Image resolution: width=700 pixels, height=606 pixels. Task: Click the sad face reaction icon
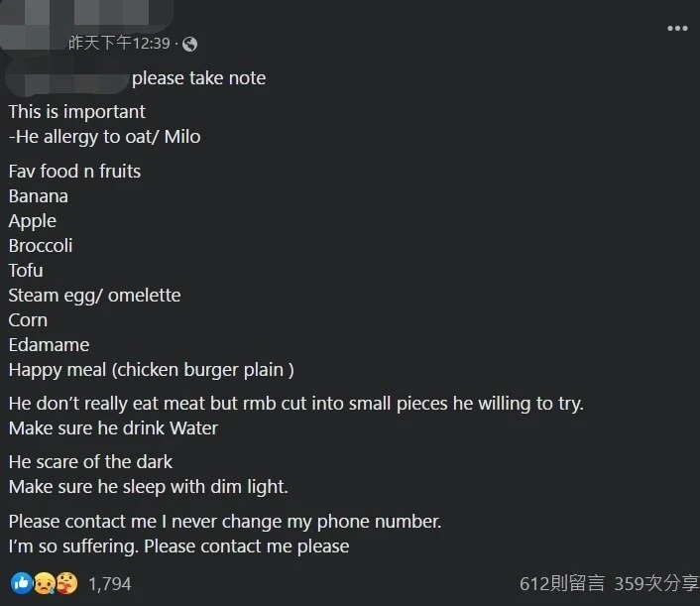[x=45, y=583]
